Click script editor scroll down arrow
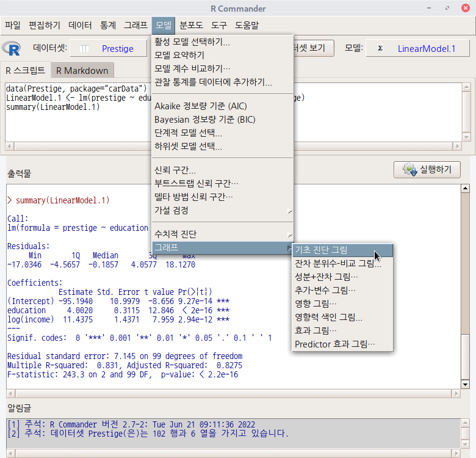The width and height of the screenshot is (476, 458). tap(467, 137)
